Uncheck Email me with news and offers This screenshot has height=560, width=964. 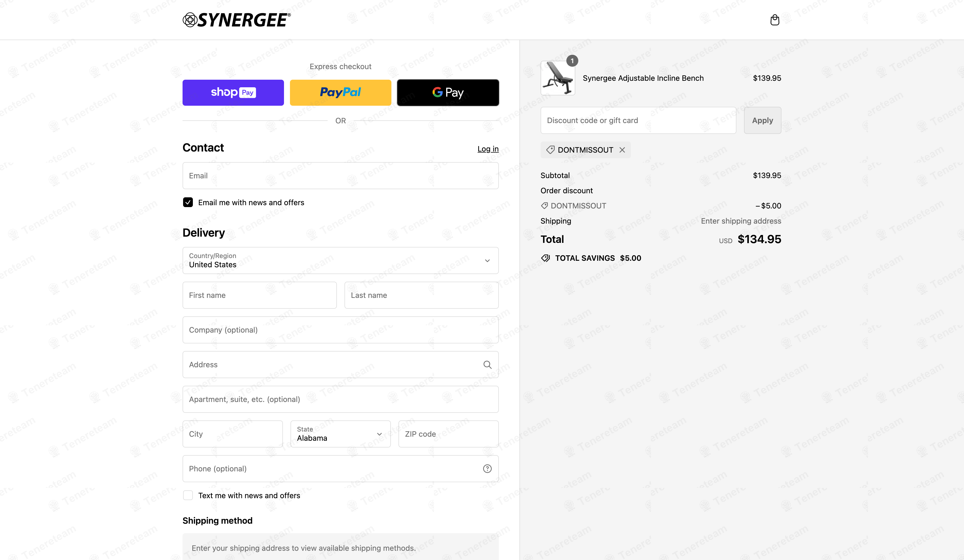(x=188, y=202)
